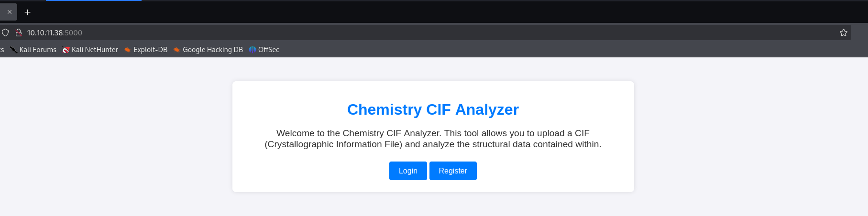Open the tracking protection shield icon
Screen dimensions: 868x216
coord(5,32)
